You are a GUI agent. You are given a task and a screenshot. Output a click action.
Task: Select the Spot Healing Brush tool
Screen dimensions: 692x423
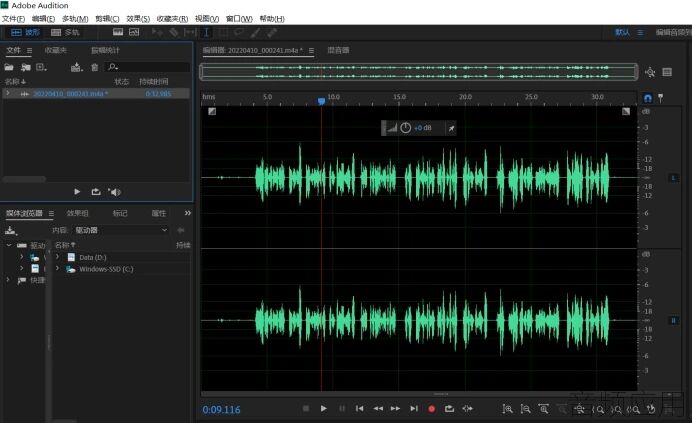(272, 32)
